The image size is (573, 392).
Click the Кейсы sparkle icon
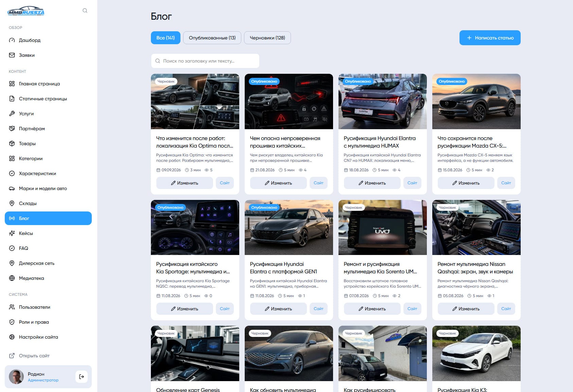tap(12, 233)
